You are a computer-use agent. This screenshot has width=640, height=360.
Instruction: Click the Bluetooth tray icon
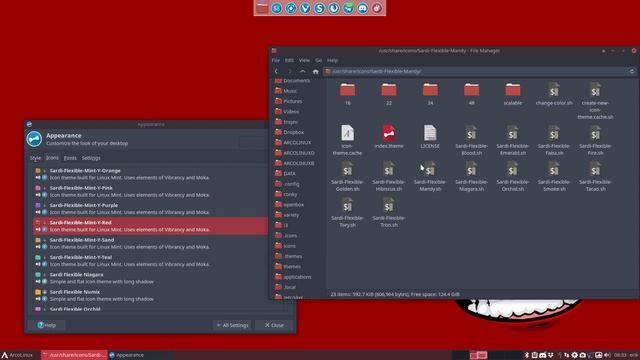click(x=527, y=355)
